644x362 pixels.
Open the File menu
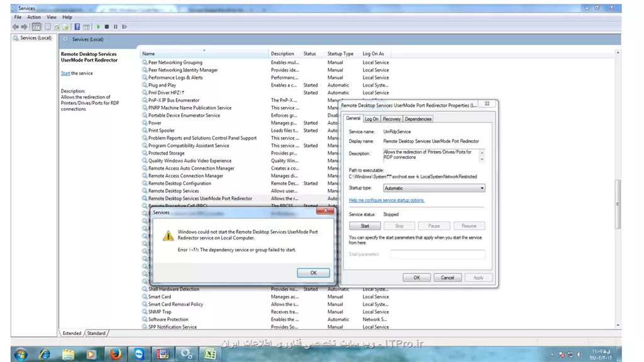click(x=18, y=17)
